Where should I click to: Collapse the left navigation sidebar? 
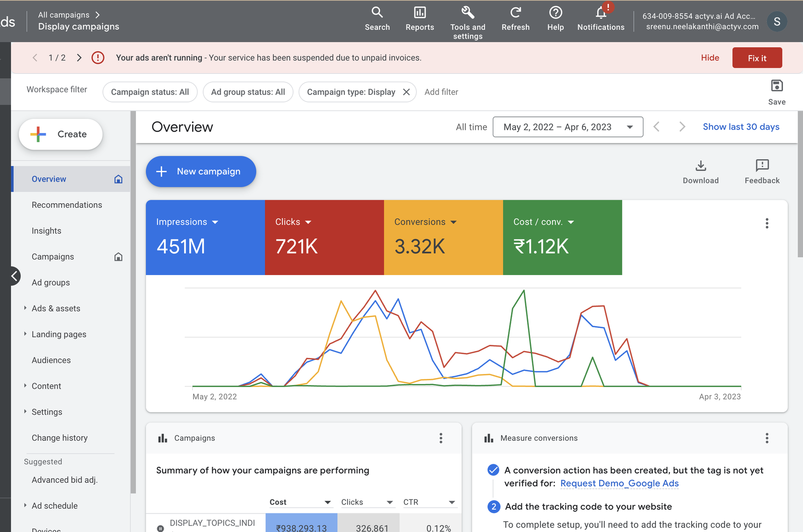point(15,276)
